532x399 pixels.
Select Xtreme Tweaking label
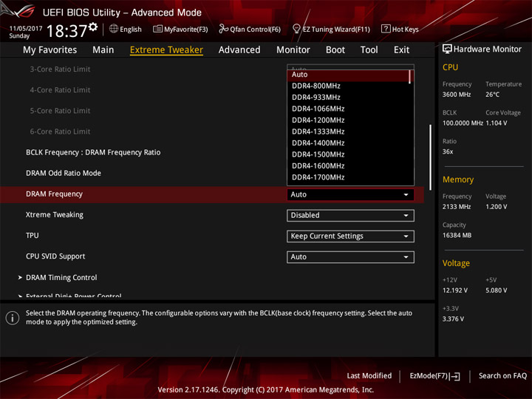tap(54, 215)
